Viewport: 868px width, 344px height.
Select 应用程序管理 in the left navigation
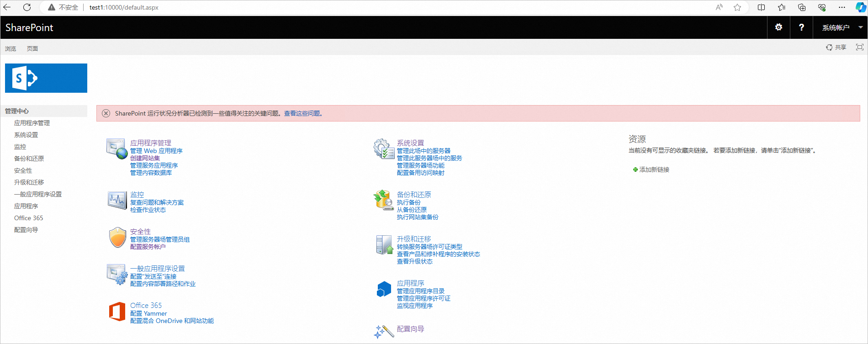coord(32,123)
